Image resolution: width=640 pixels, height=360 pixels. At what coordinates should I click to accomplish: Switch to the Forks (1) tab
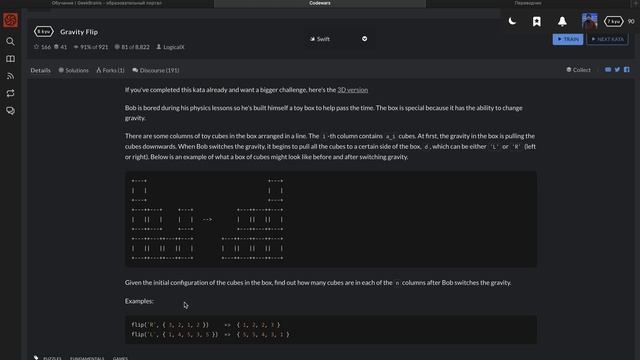pyautogui.click(x=110, y=70)
